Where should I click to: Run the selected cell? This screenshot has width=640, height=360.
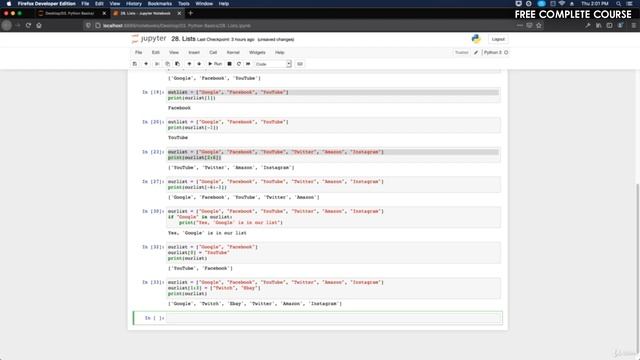click(215, 64)
